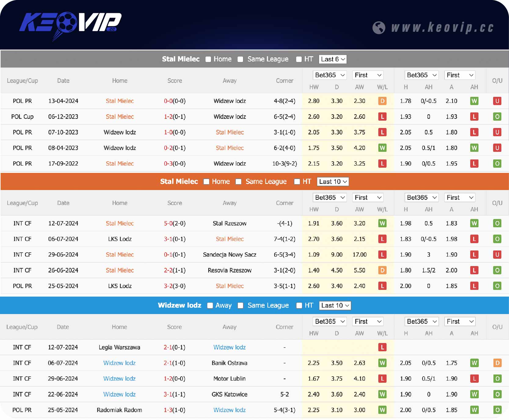Open www.keovip.cc website link
The image size is (509, 420).
[442, 28]
